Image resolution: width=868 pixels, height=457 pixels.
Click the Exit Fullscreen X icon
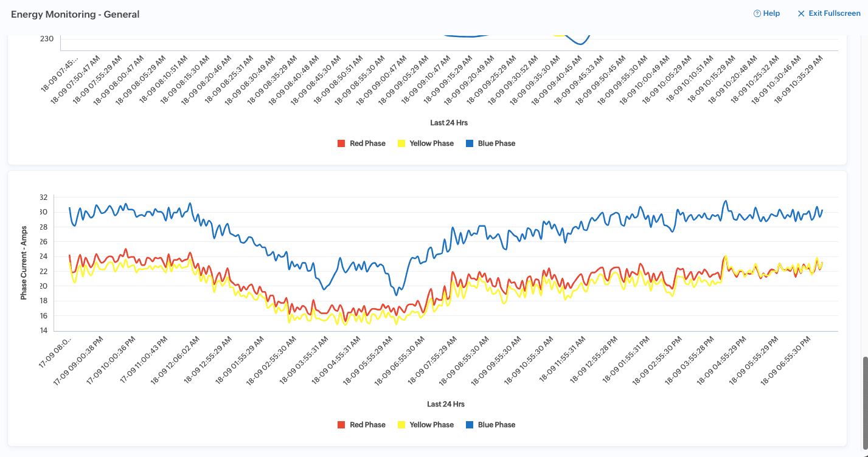(x=801, y=13)
